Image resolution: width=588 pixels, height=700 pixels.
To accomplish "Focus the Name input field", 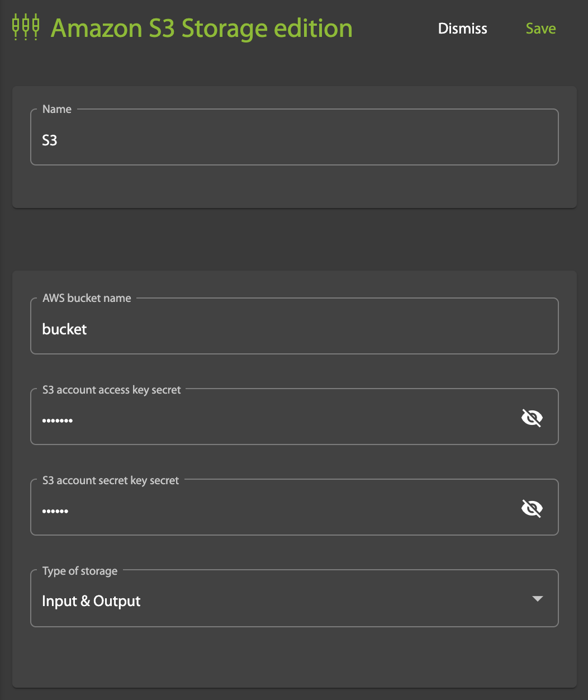I will 294,140.
